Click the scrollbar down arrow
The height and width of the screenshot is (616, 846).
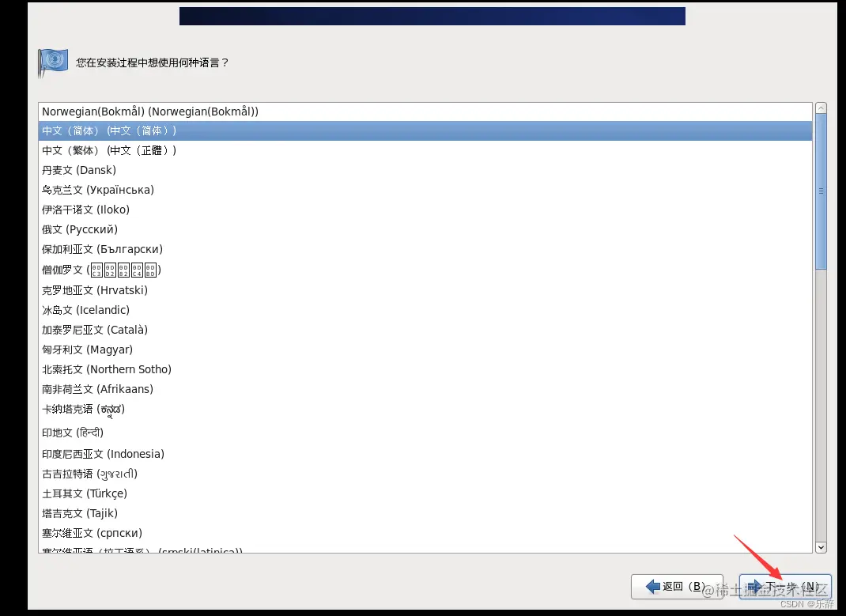(821, 547)
